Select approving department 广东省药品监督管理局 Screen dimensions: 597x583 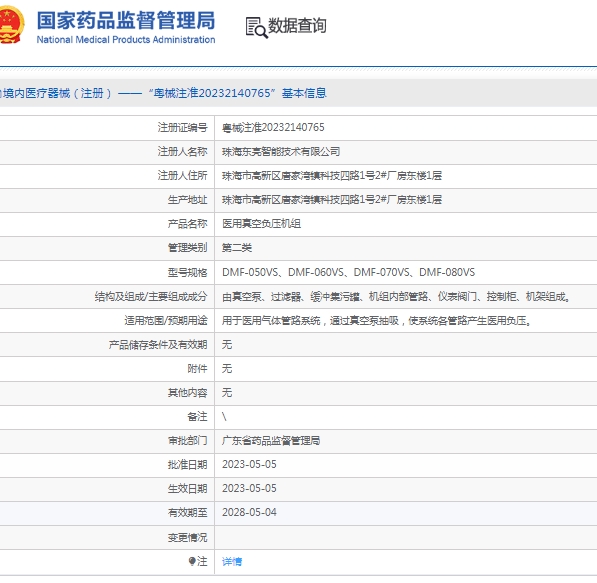pos(271,441)
